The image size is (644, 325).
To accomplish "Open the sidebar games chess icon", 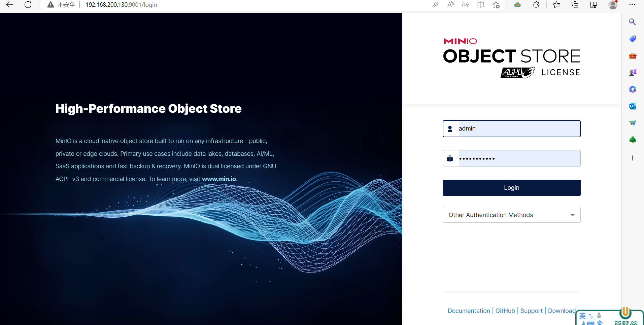I will (x=633, y=72).
